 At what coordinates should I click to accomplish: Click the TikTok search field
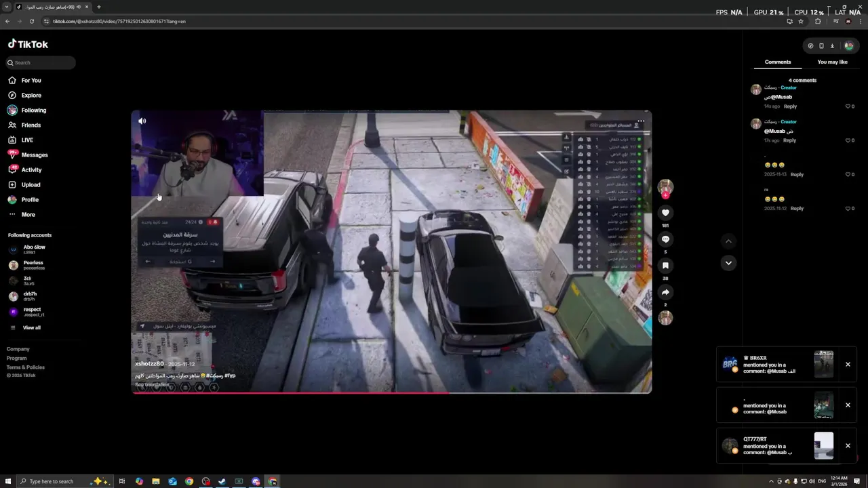click(x=41, y=62)
